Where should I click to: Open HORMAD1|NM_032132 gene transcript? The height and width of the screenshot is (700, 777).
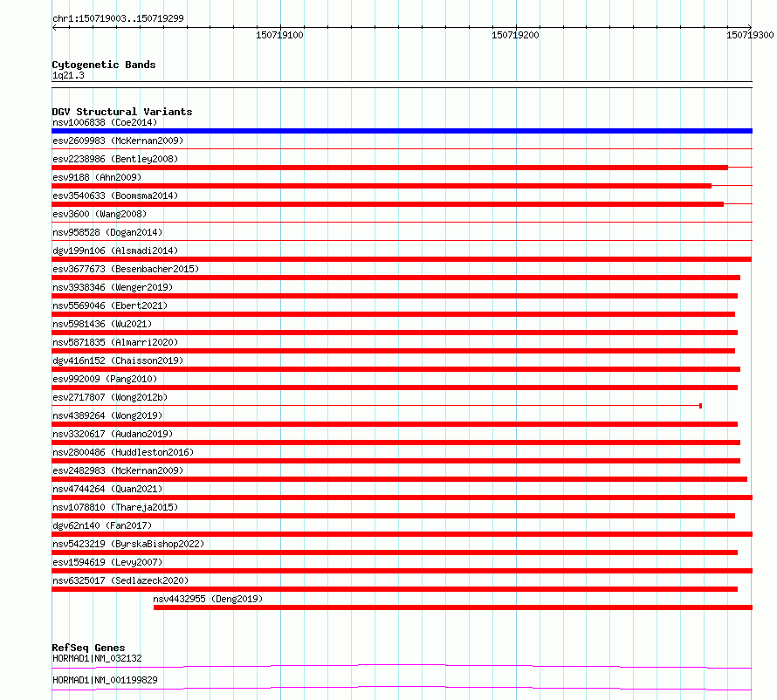click(97, 658)
